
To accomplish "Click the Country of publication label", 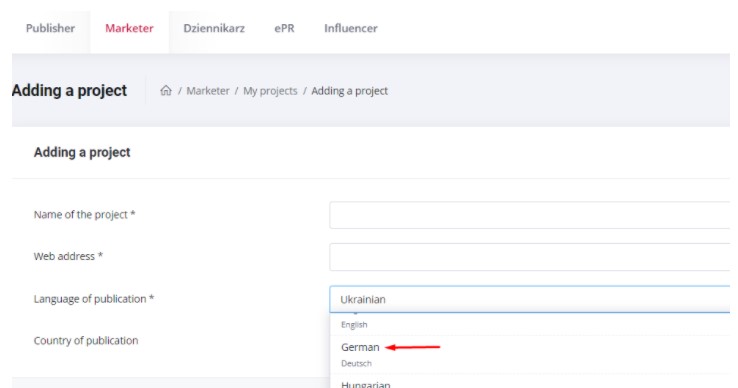I will coord(86,340).
